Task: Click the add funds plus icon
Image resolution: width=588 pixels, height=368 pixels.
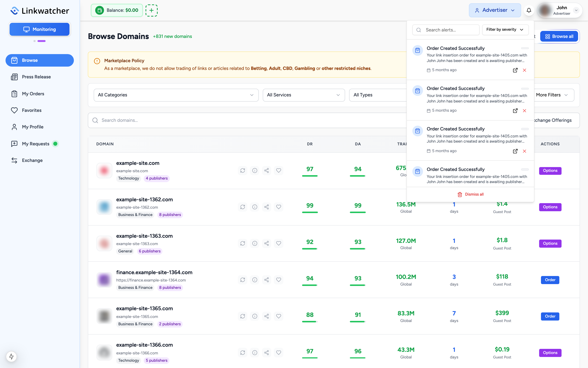Action: point(151,10)
